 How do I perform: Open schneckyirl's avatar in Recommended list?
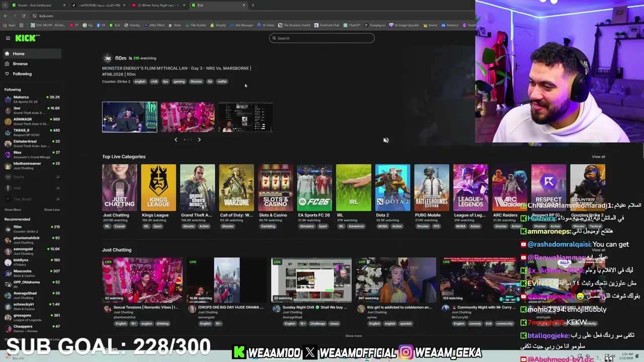[x=8, y=306]
